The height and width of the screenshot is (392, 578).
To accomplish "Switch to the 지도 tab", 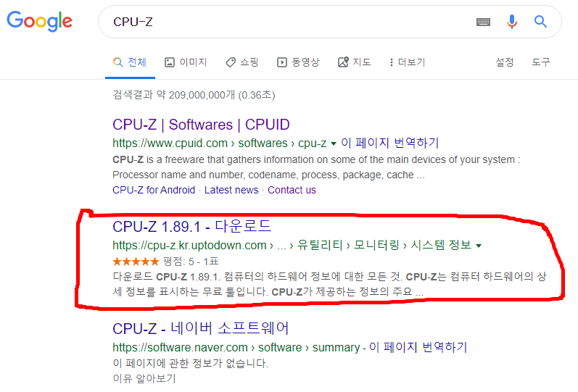I will pyautogui.click(x=355, y=62).
